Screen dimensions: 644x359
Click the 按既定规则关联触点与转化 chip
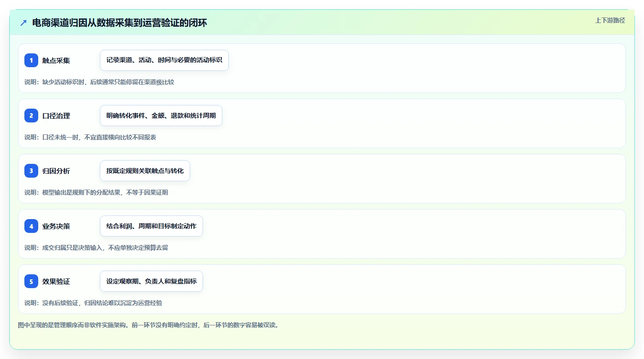(x=145, y=171)
